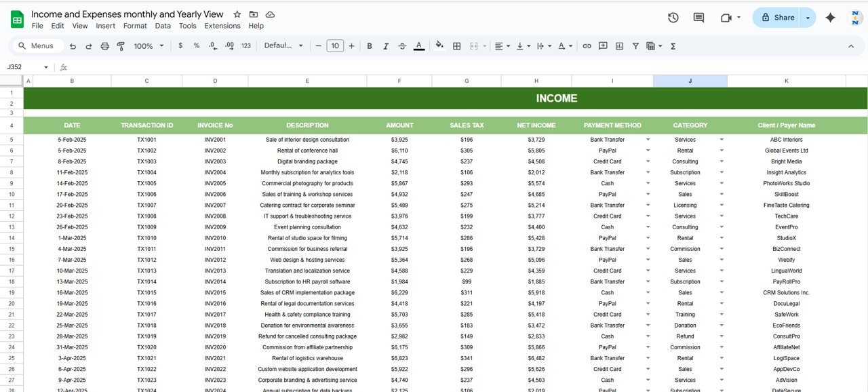Click the undo arrow icon
The image size is (868, 392).
click(x=72, y=46)
